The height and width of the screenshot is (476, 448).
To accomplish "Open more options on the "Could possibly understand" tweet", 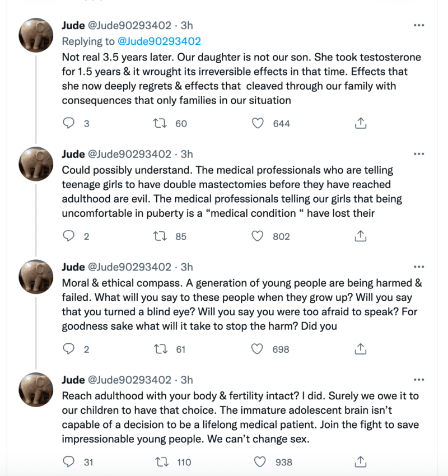I will (x=418, y=154).
